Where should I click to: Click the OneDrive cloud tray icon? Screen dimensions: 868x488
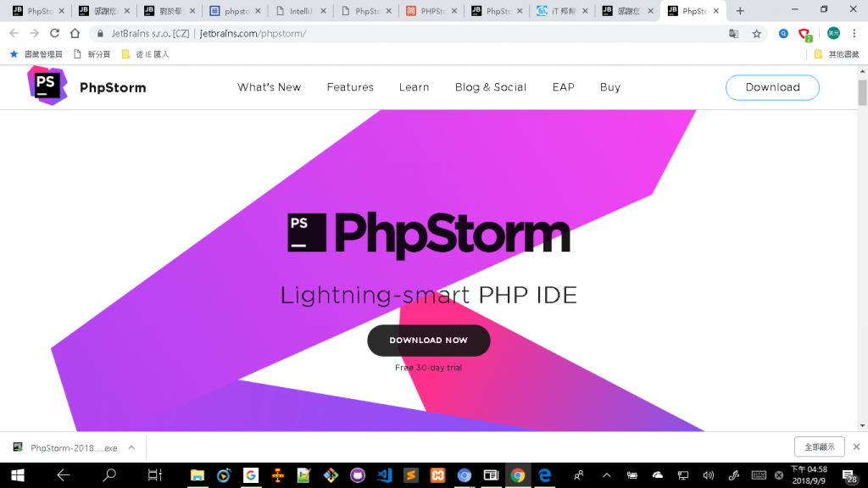click(658, 475)
